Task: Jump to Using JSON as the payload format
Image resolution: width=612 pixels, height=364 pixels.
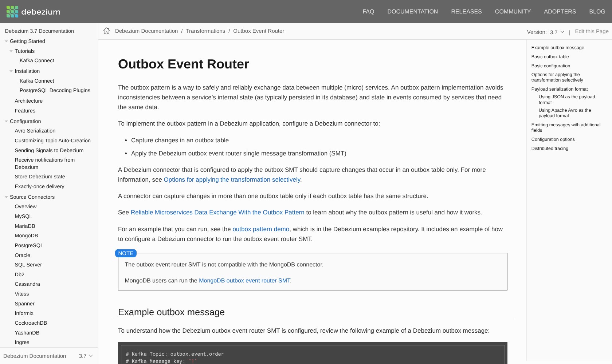Action: pyautogui.click(x=566, y=100)
